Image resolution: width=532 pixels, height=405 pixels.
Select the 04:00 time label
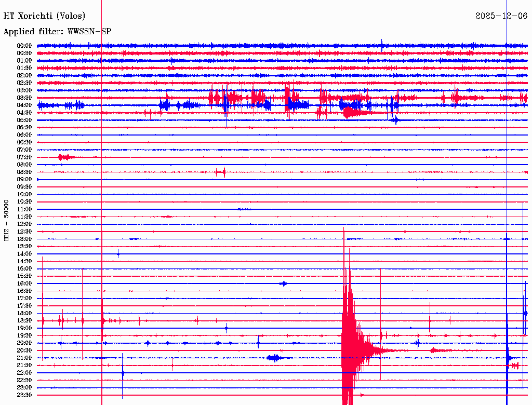click(x=24, y=105)
